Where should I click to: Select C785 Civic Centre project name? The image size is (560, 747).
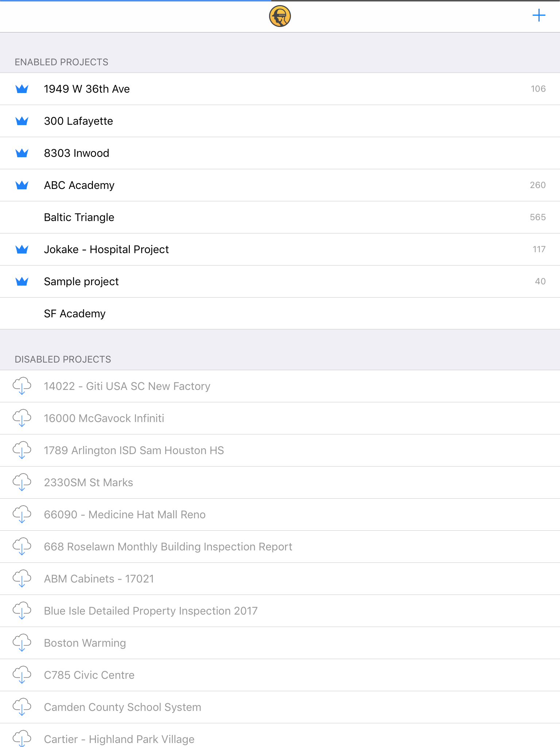click(x=89, y=675)
